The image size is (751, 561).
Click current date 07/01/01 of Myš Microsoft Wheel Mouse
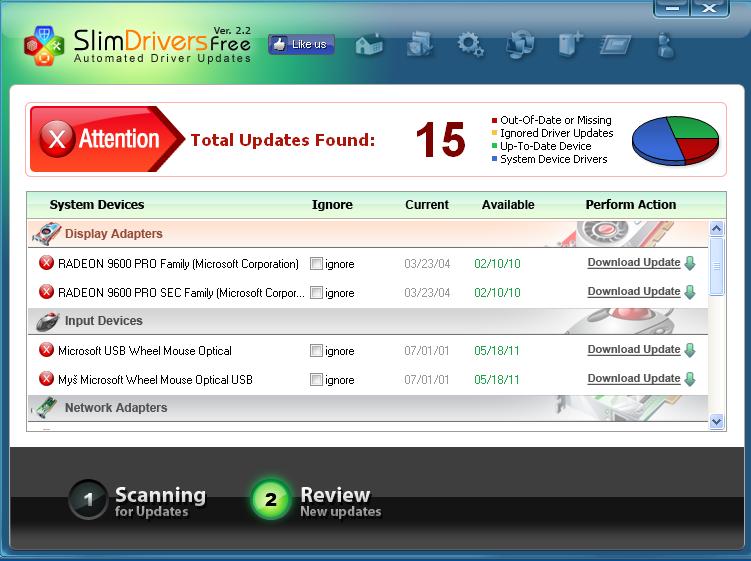[427, 380]
